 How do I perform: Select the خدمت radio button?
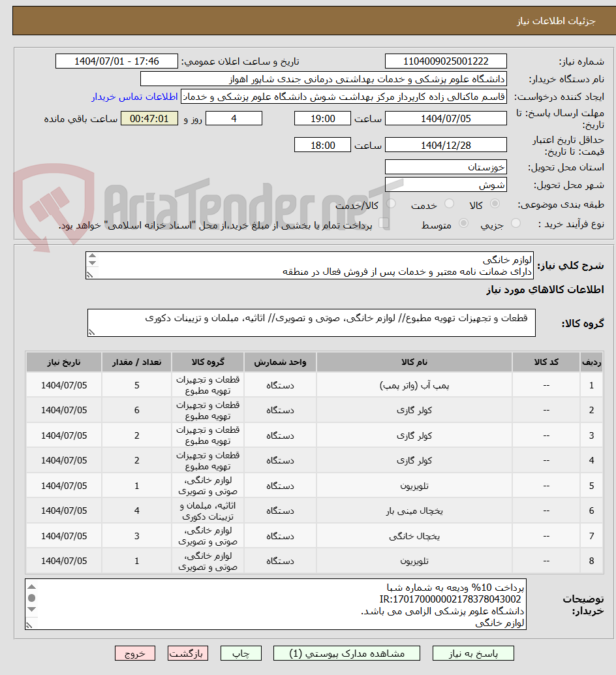[449, 203]
